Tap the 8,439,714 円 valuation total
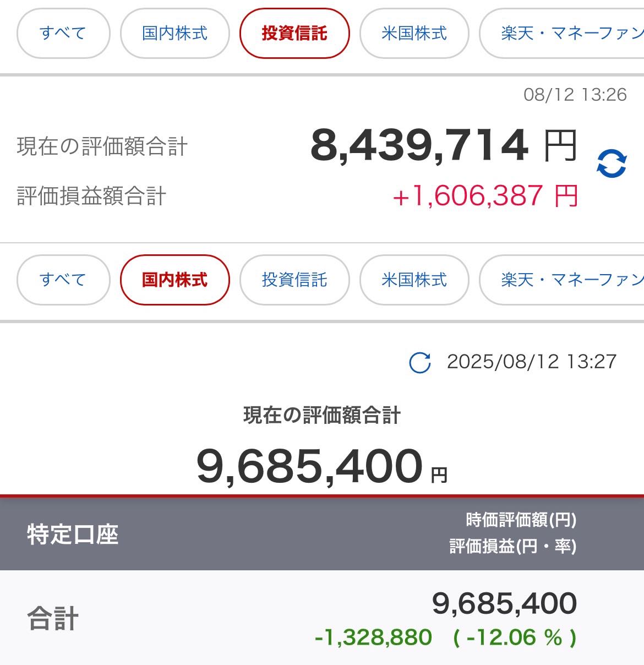This screenshot has width=644, height=665. pos(443,146)
